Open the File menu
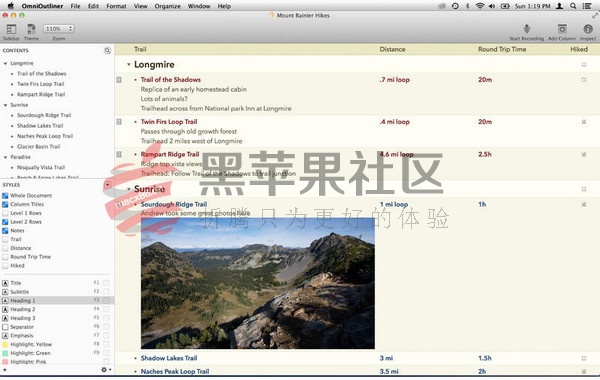Image resolution: width=600 pixels, height=380 pixels. pyautogui.click(x=75, y=6)
